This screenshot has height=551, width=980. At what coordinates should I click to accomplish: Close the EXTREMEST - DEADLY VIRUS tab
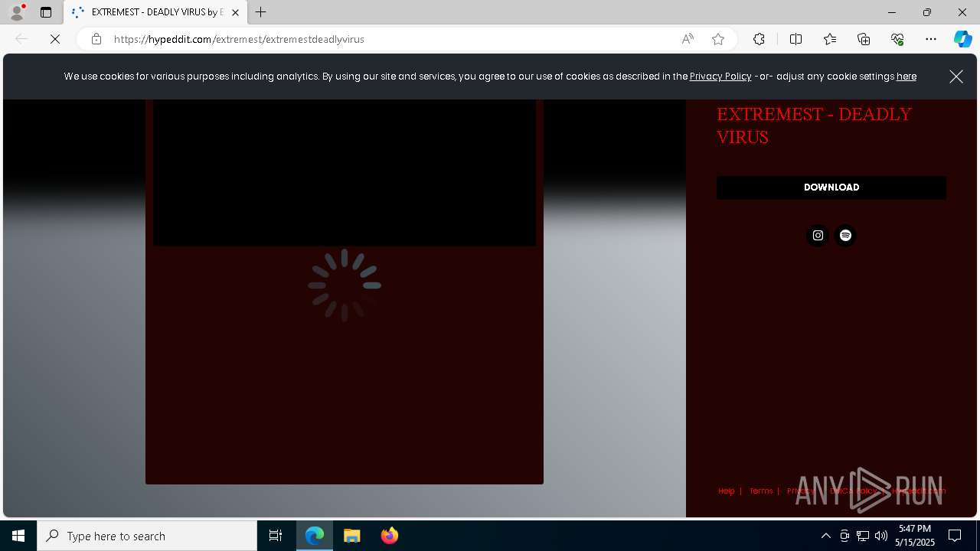coord(235,12)
